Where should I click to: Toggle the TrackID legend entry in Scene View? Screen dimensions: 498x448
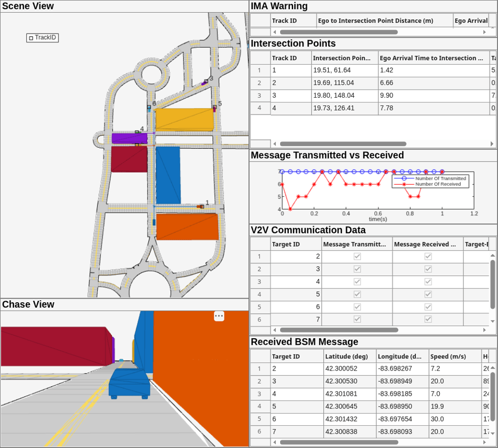point(43,37)
